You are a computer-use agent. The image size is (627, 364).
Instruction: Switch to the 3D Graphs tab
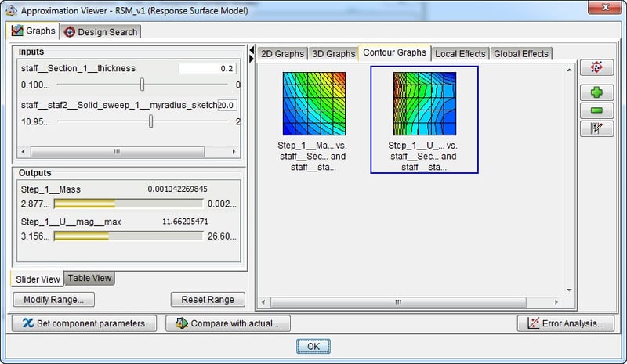tap(334, 53)
